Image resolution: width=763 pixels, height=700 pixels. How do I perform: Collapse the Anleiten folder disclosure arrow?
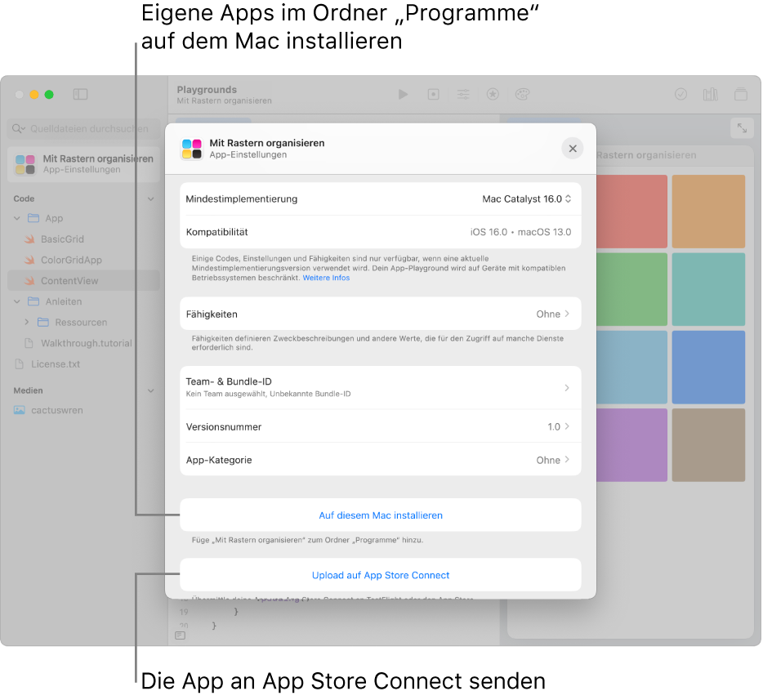(17, 301)
